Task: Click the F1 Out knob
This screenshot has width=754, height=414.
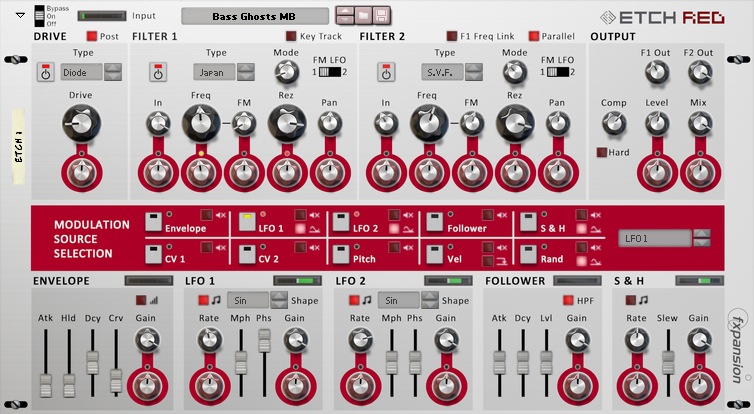Action: [656, 73]
